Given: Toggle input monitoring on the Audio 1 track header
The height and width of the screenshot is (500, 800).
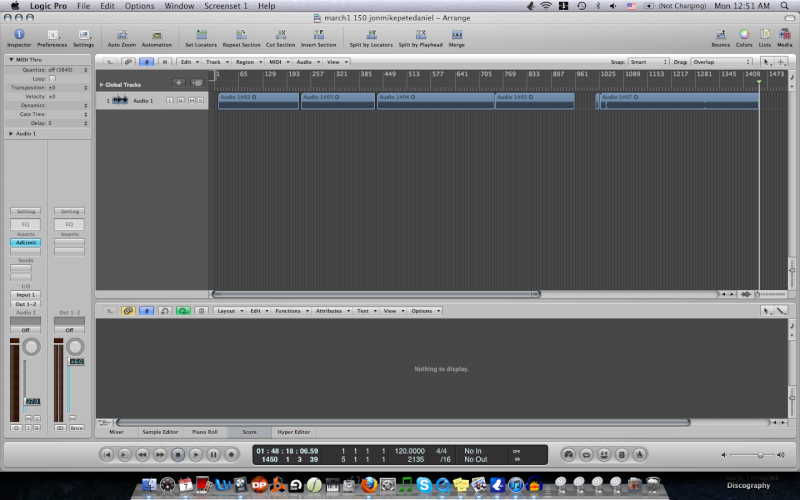Looking at the screenshot, I should 169,101.
